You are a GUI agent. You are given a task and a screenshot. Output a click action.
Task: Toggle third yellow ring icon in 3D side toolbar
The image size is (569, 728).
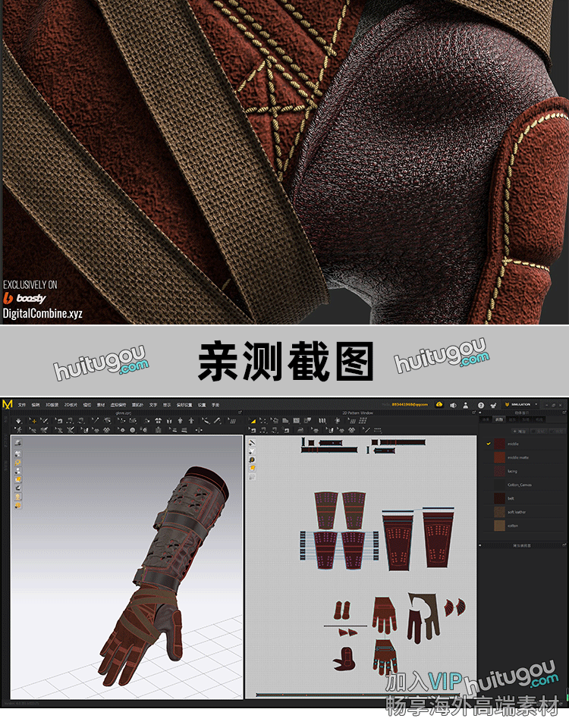point(17,463)
